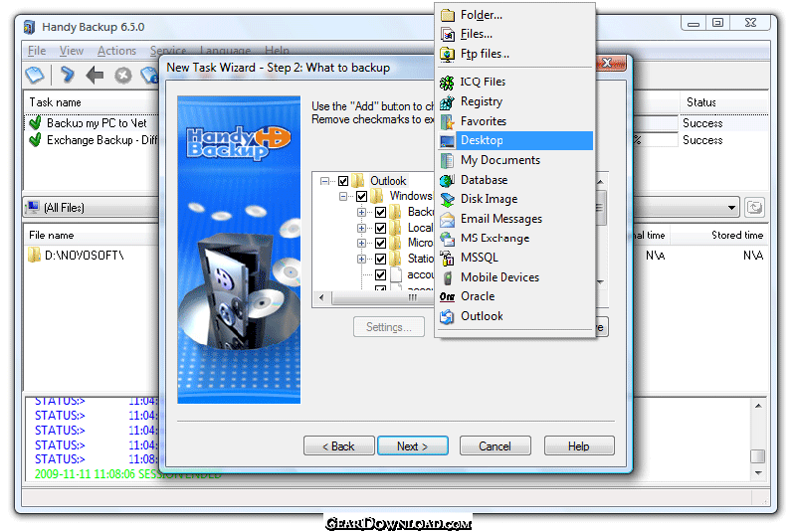Click the green check icon of Backup my PC task
Image resolution: width=796 pixels, height=532 pixels.
(35, 122)
